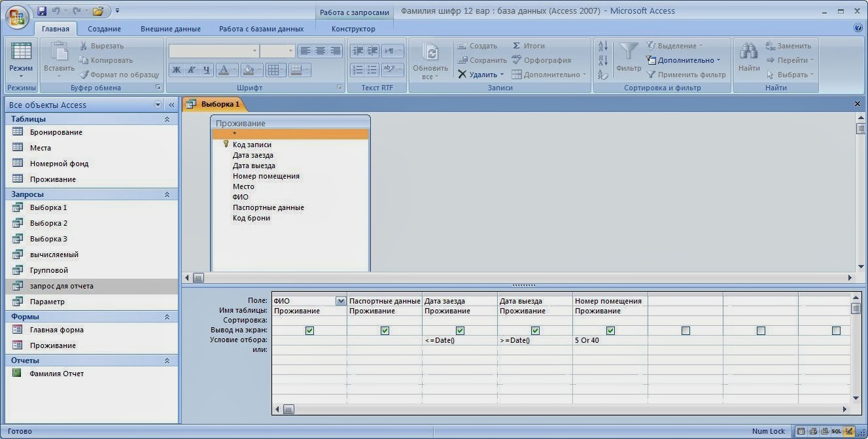Click the Σ Итоги totals button
868x439 pixels.
(529, 46)
